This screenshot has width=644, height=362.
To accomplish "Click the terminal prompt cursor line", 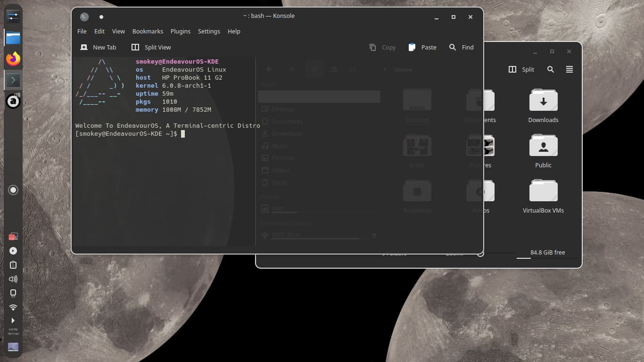I will point(130,134).
